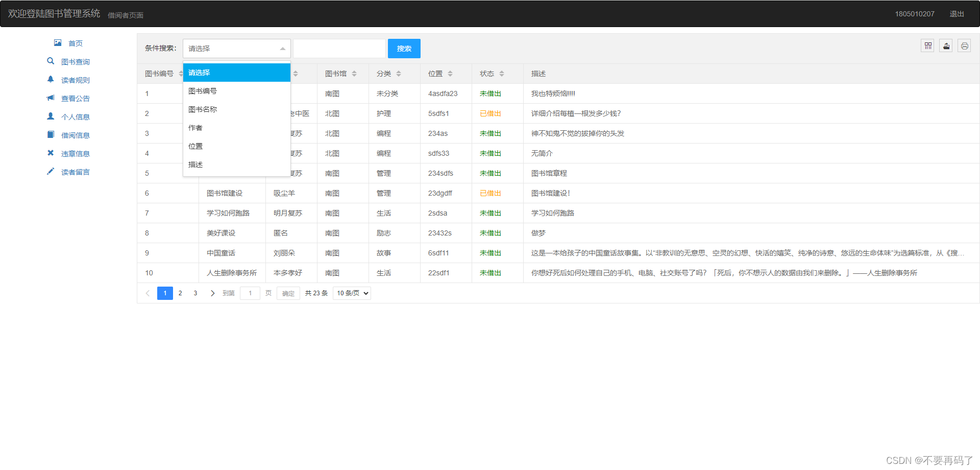The height and width of the screenshot is (470, 980).
Task: Select current page 1 button
Action: [165, 293]
